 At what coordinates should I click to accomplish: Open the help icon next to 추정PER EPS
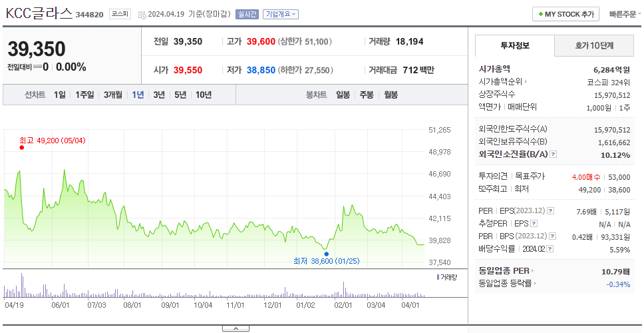534,224
